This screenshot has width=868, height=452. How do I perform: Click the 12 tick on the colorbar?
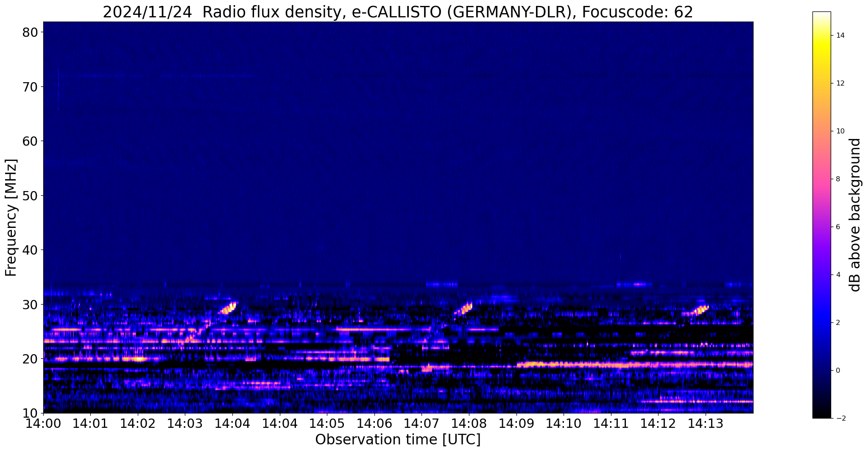pos(840,83)
